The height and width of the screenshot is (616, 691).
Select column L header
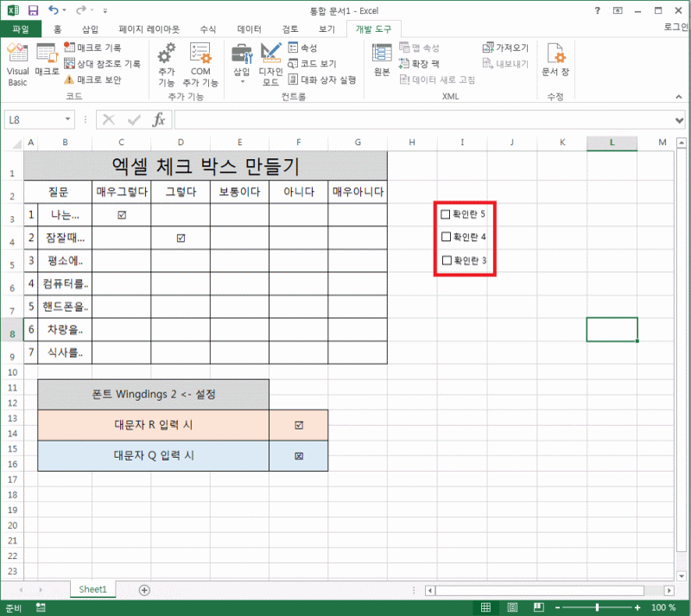coord(612,143)
